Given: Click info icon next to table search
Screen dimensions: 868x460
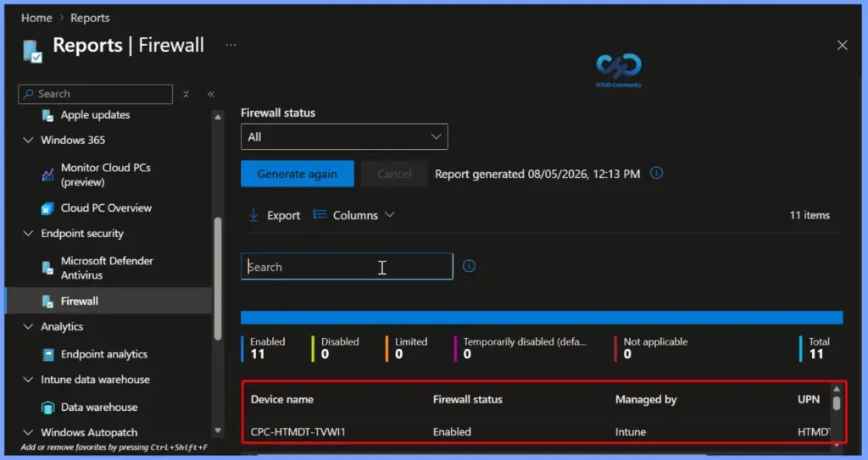Looking at the screenshot, I should pyautogui.click(x=469, y=266).
